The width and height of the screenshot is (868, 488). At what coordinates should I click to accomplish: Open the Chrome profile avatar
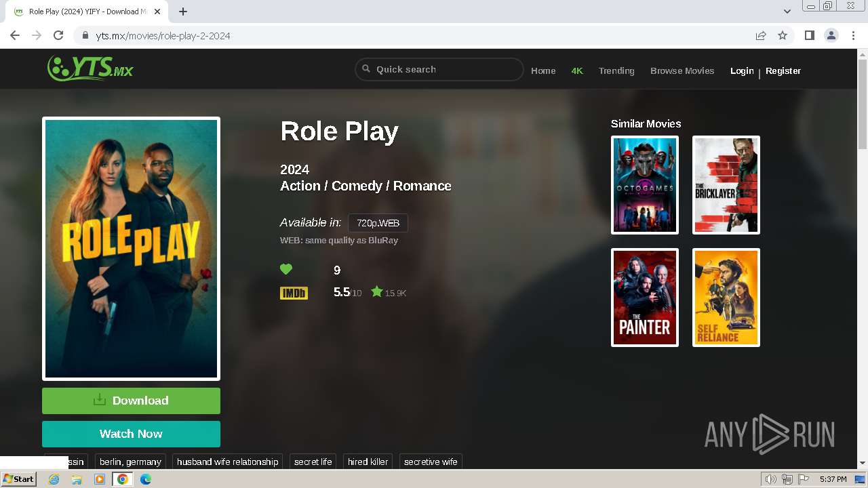click(x=831, y=35)
